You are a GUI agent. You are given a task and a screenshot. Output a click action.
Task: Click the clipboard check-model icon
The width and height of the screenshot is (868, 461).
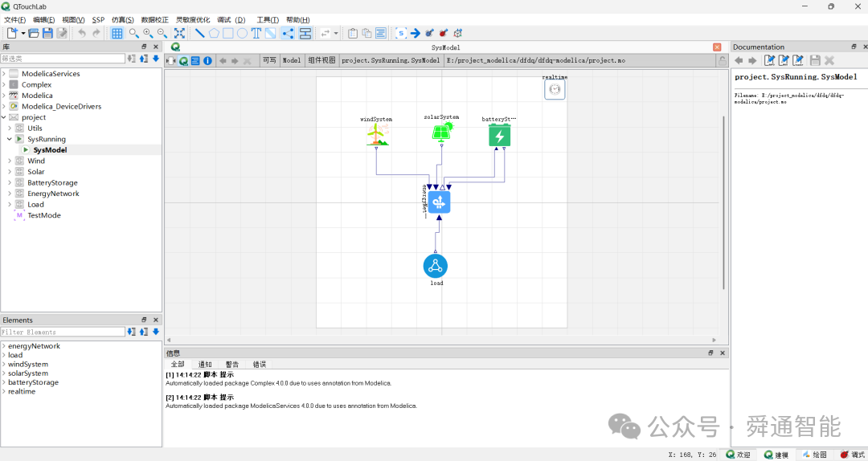[353, 33]
